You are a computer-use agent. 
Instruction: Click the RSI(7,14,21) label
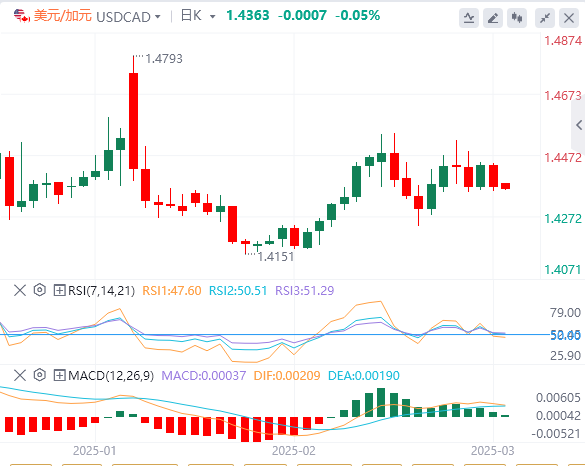pyautogui.click(x=101, y=291)
